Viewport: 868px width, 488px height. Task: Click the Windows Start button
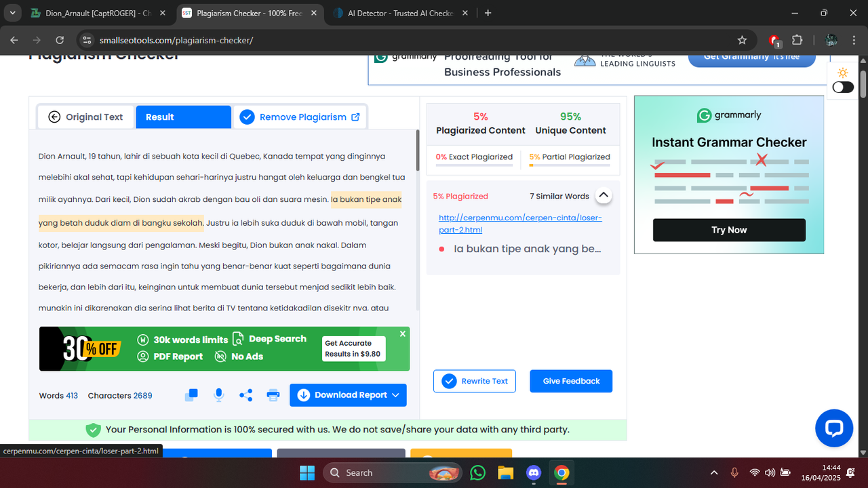[x=307, y=472]
